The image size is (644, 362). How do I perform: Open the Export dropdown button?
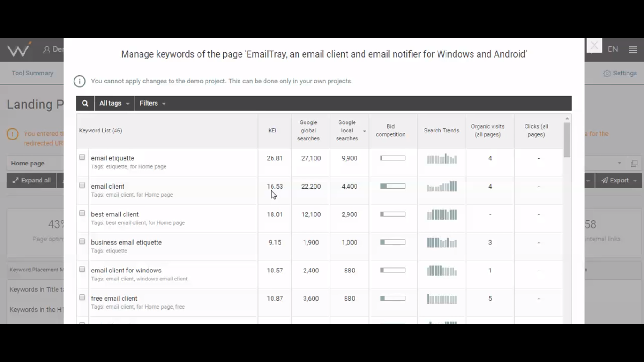click(619, 181)
